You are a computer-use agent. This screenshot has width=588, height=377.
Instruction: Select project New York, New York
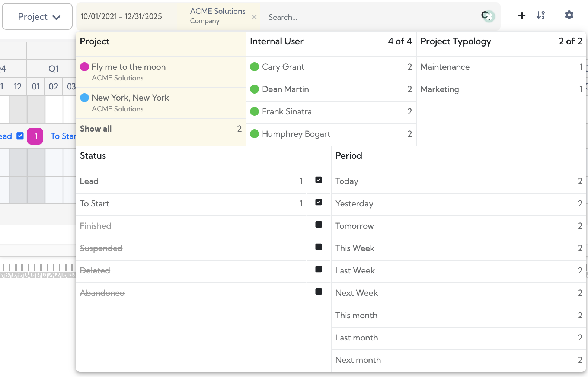pyautogui.click(x=161, y=103)
